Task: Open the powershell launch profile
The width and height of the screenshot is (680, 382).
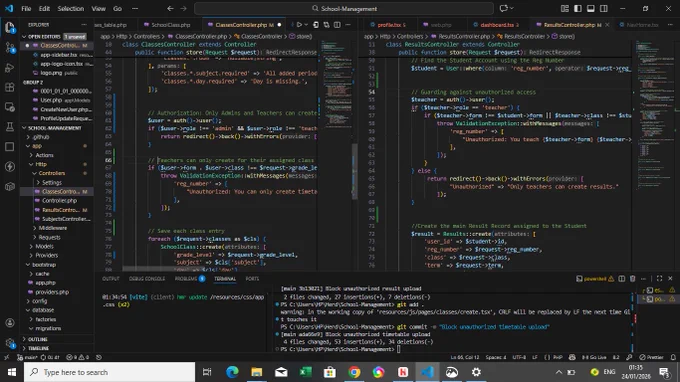Action: click(x=595, y=278)
